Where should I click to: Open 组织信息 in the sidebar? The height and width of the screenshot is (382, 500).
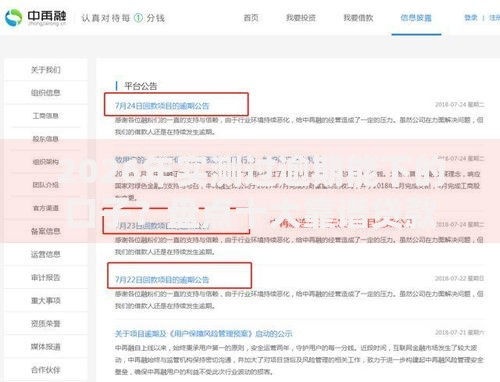click(46, 93)
